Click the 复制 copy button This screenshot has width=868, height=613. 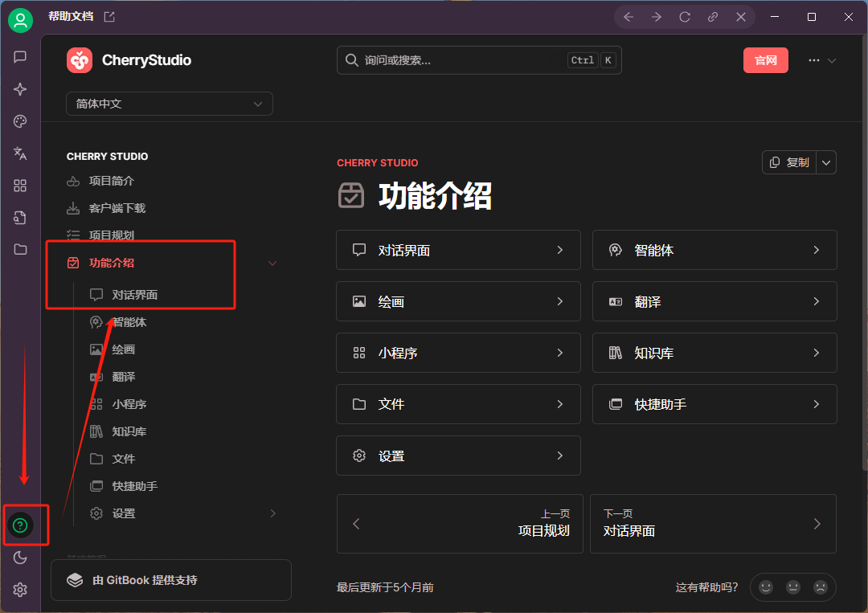pos(789,162)
